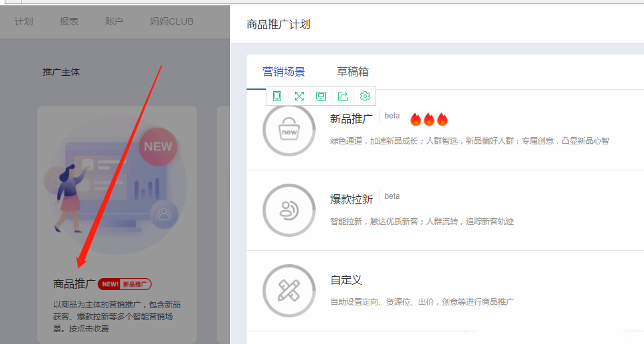Click the 商品推广 card illustration
The image size is (644, 344).
click(x=117, y=185)
